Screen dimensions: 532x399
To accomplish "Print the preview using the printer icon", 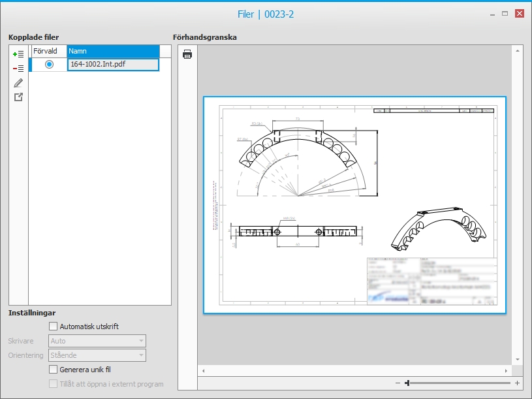I will click(187, 54).
